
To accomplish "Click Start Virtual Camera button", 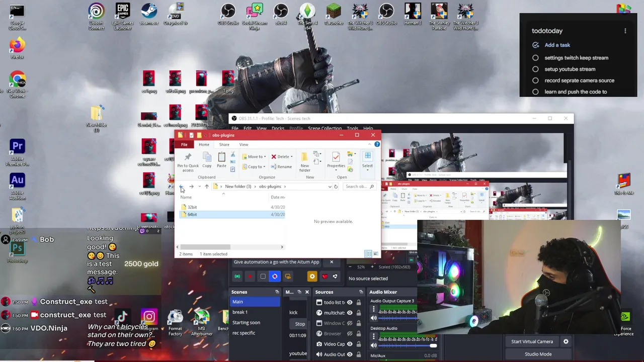I will coord(532,341).
